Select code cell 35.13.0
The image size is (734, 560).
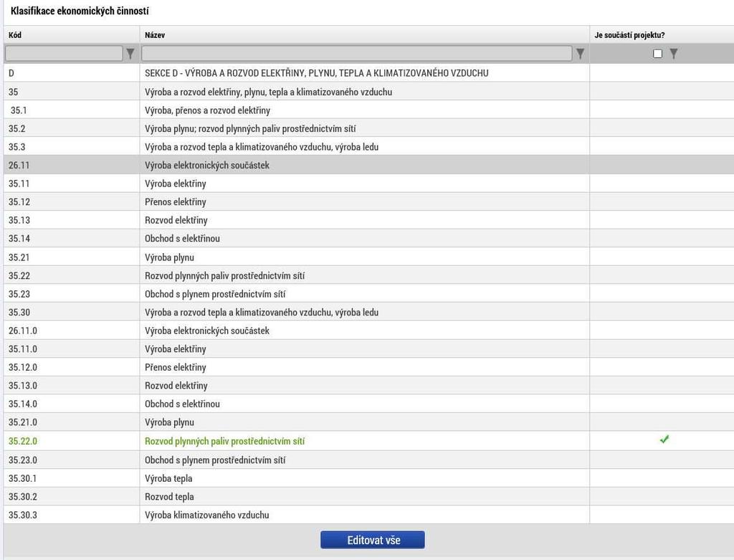tap(22, 385)
